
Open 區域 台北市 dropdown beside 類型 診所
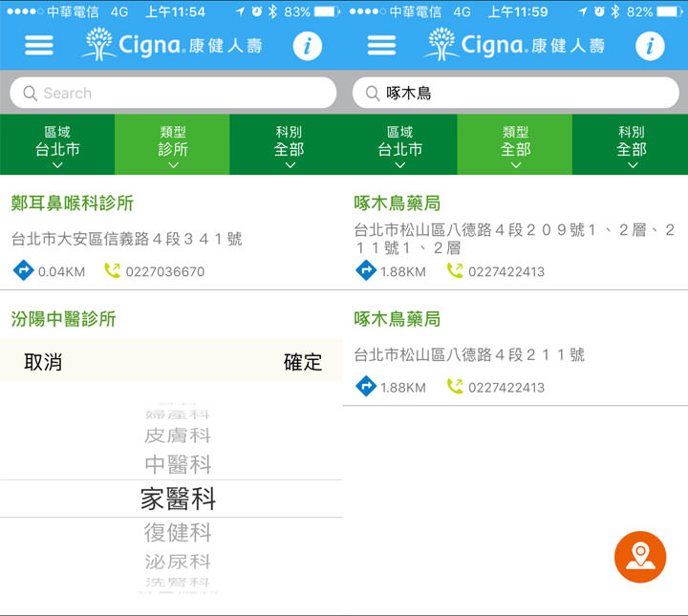57,144
